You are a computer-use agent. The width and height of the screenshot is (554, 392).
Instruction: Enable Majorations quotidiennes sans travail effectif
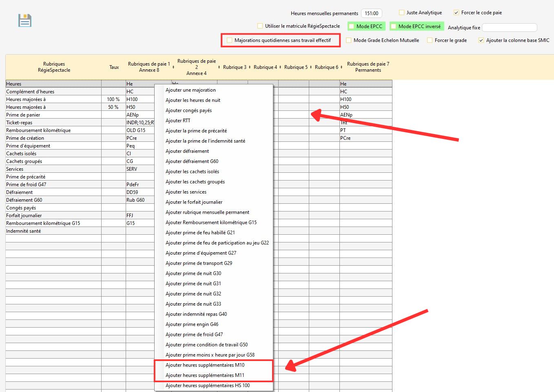coord(230,40)
